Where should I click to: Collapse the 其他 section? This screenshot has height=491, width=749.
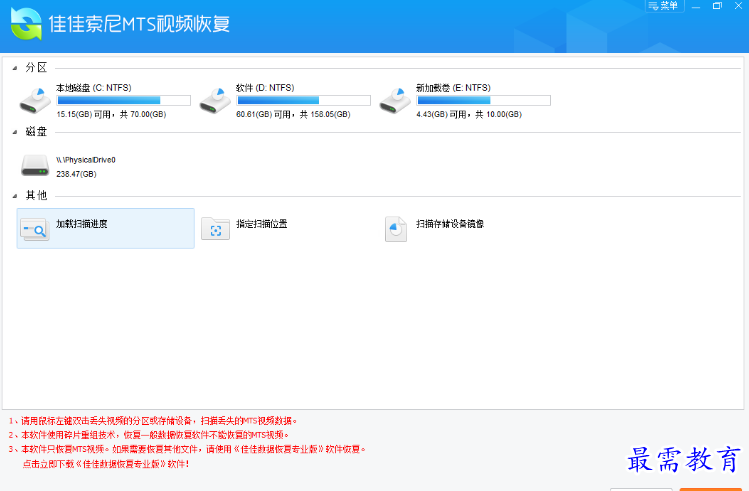[x=15, y=196]
